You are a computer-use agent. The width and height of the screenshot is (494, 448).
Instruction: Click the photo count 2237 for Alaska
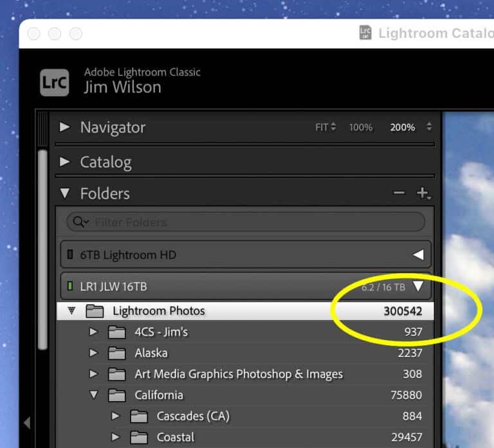[x=410, y=353]
